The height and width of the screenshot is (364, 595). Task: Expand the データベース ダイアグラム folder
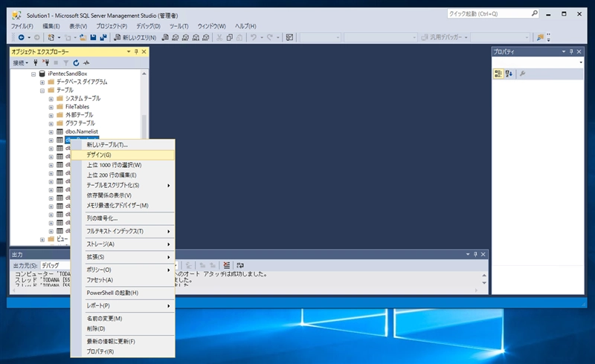[42, 82]
